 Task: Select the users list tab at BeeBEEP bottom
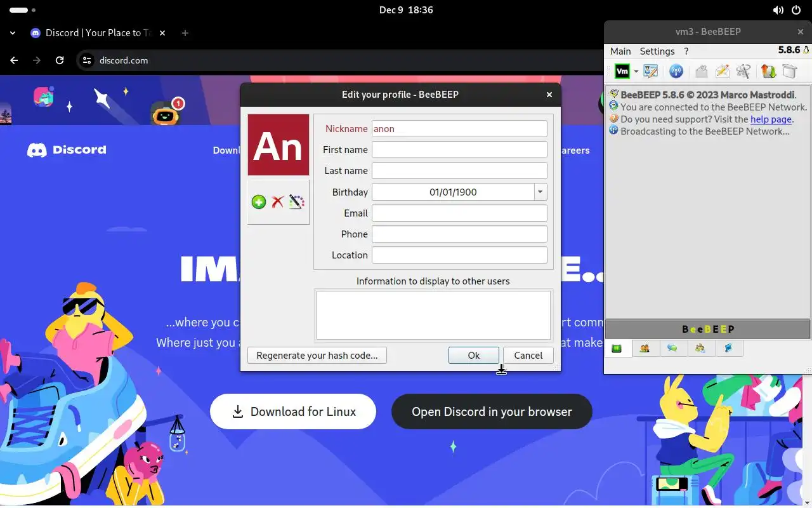pos(645,348)
